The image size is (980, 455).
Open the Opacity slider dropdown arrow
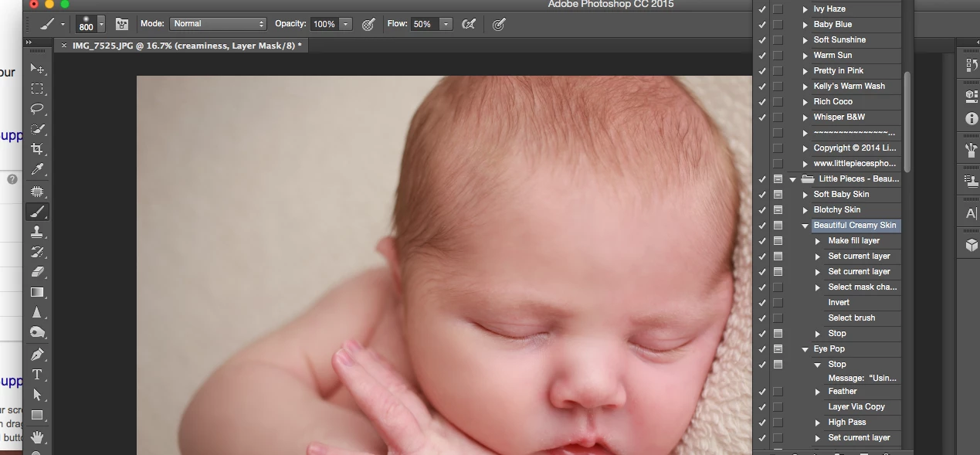[x=345, y=24]
